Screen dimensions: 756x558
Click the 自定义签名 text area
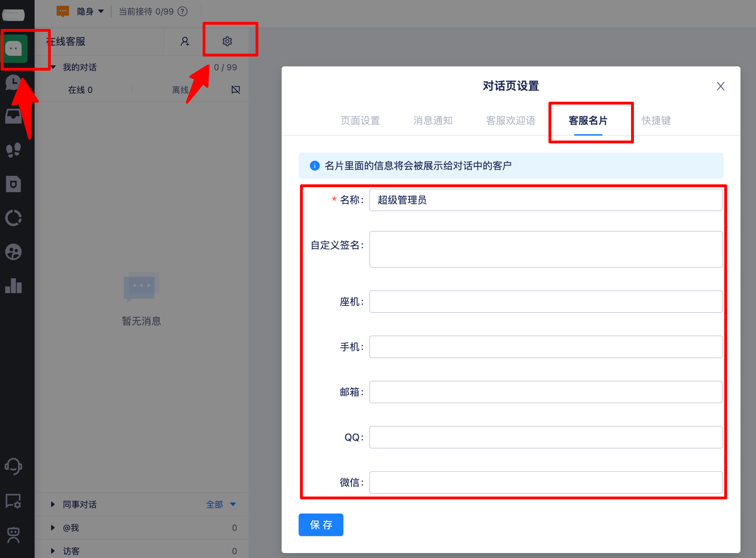546,249
